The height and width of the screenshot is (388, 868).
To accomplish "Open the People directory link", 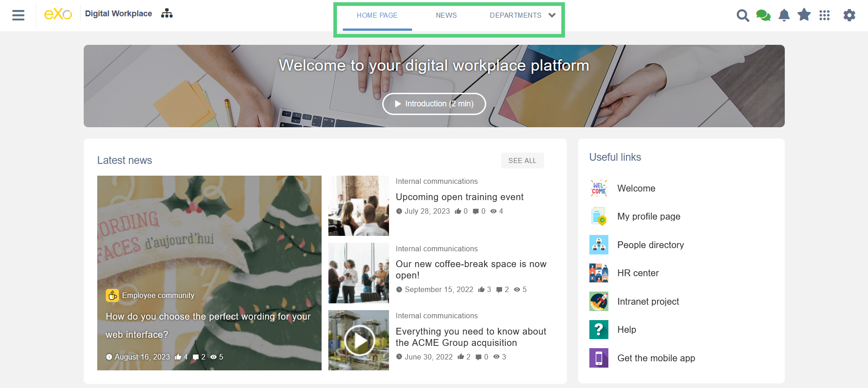I will coord(650,245).
